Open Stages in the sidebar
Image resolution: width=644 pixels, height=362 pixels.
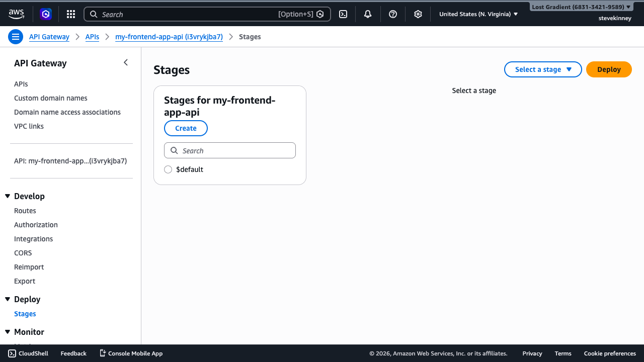point(25,314)
